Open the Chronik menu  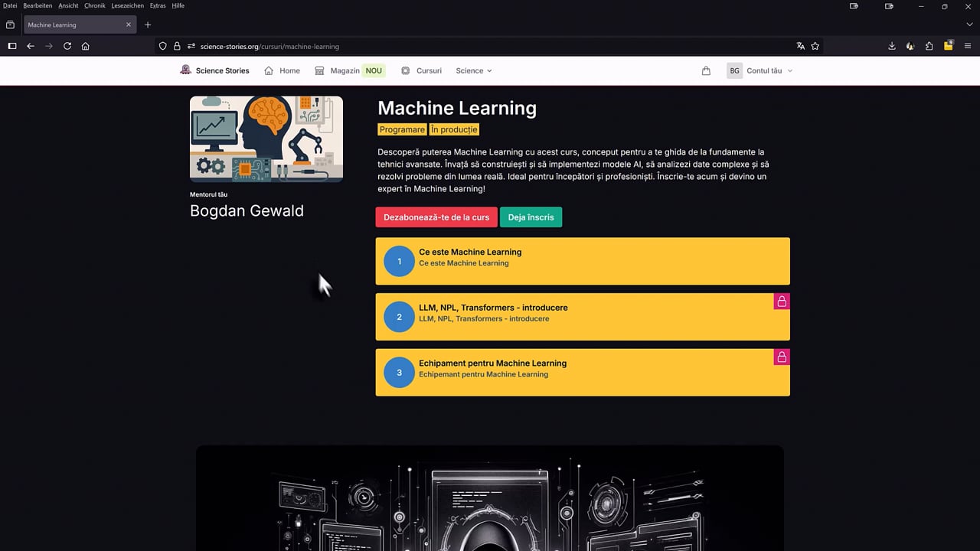pyautogui.click(x=95, y=5)
